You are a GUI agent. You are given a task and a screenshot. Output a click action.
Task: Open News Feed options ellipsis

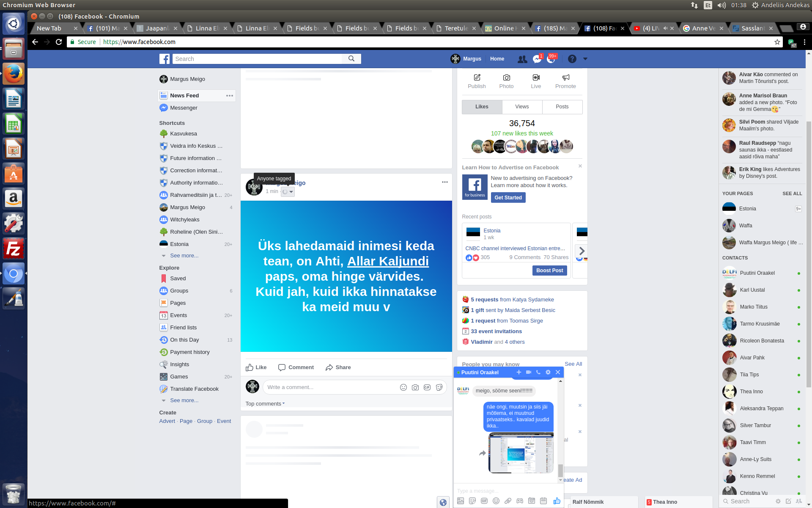pyautogui.click(x=230, y=96)
